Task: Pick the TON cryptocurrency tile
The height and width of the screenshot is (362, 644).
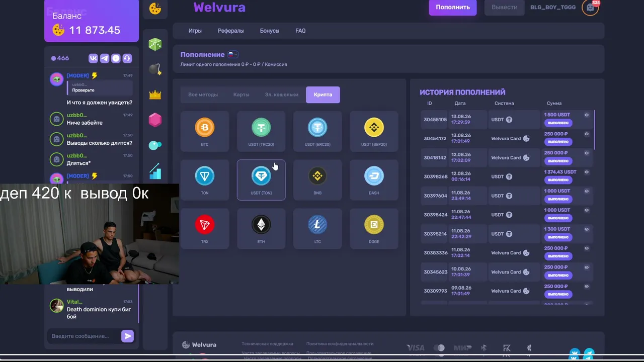Action: click(x=205, y=180)
